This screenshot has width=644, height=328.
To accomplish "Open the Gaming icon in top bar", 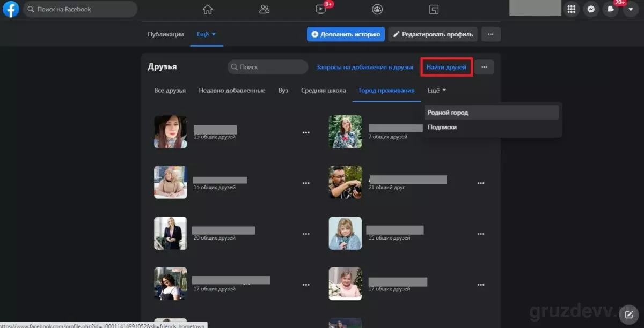I will point(434,9).
